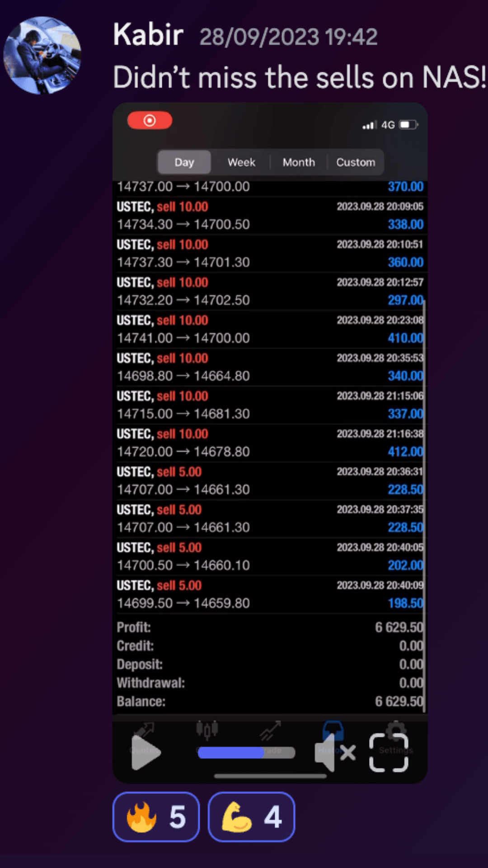Click the message timestamp 28/09/2023 19:42
This screenshot has width=488, height=868.
(288, 37)
